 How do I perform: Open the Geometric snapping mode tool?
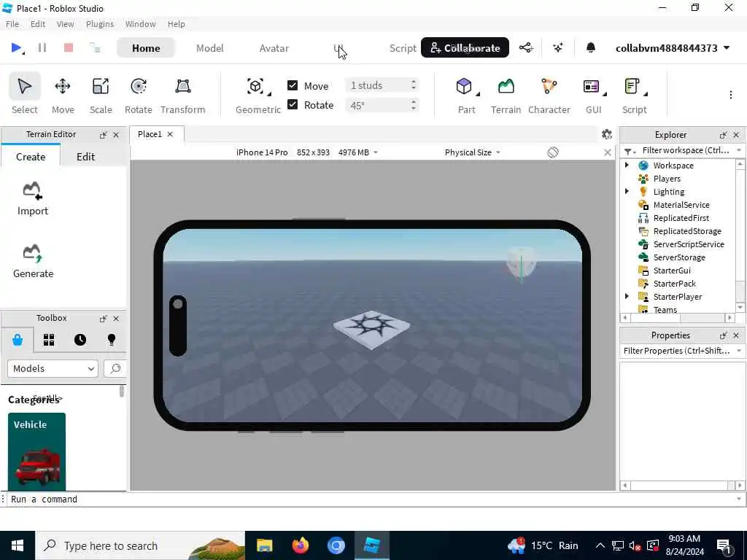258,95
